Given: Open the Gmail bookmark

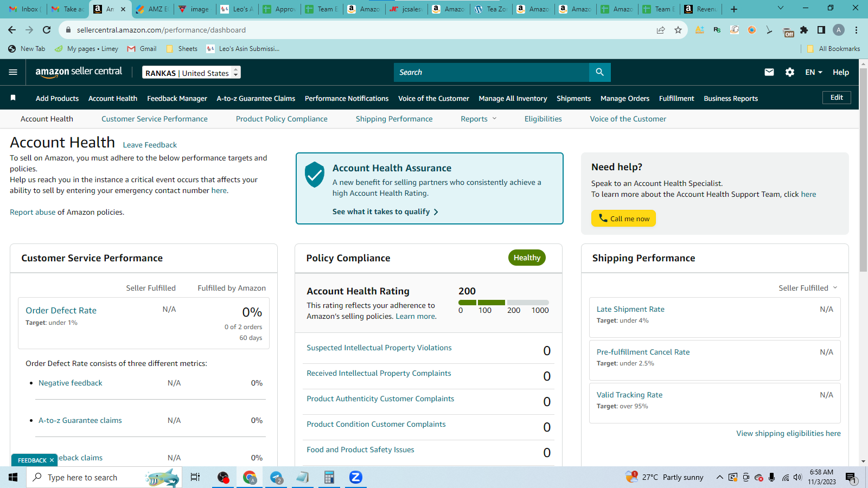Looking at the screenshot, I should pyautogui.click(x=142, y=49).
